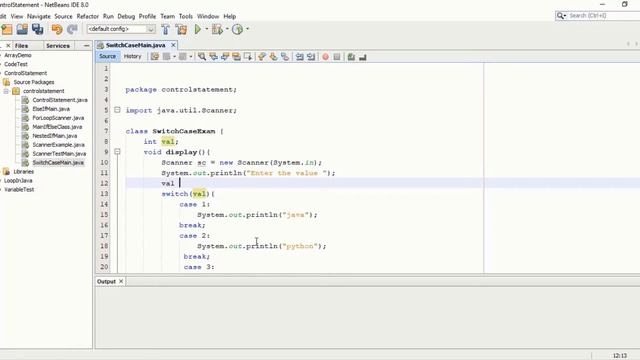640x360 pixels.
Task: Open the Profile Project dropdown arrow
Action: 247,29
